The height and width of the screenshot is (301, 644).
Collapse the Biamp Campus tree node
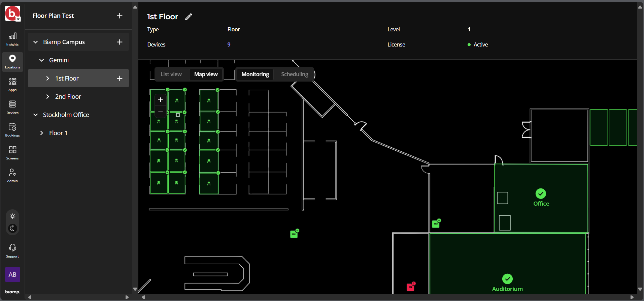(35, 42)
